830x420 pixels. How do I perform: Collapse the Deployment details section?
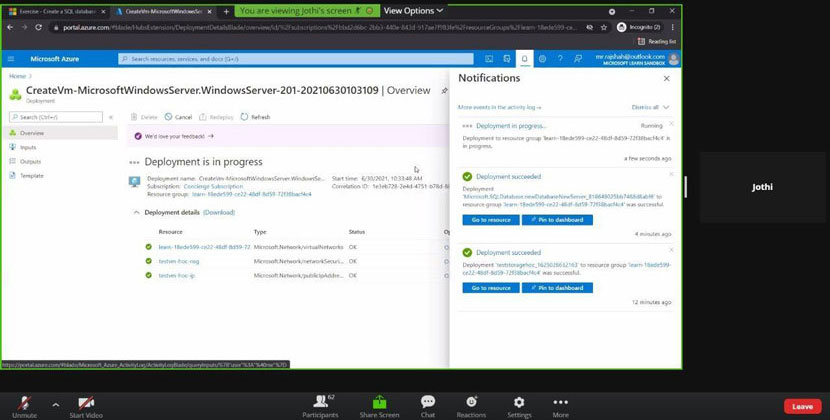136,212
